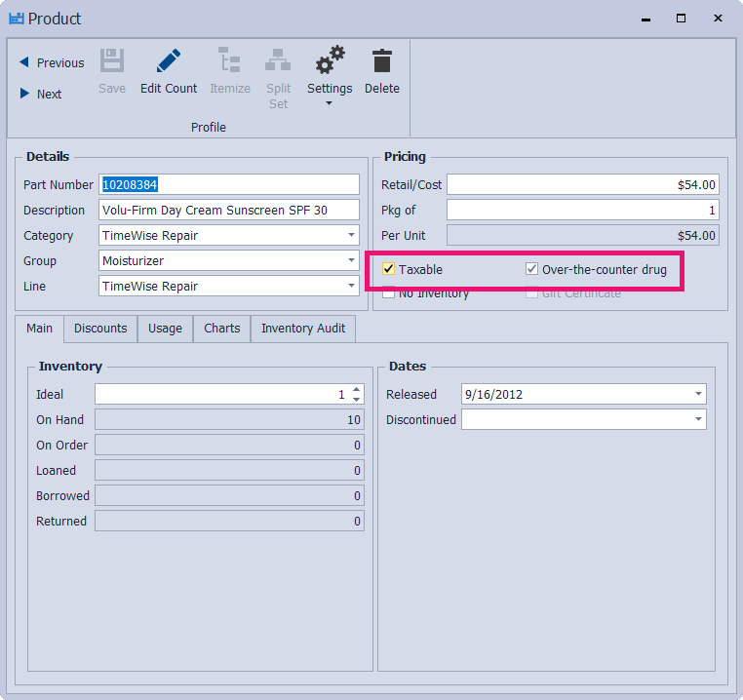Toggle the Over-the-counter drug checkbox
743x700 pixels.
click(x=531, y=269)
